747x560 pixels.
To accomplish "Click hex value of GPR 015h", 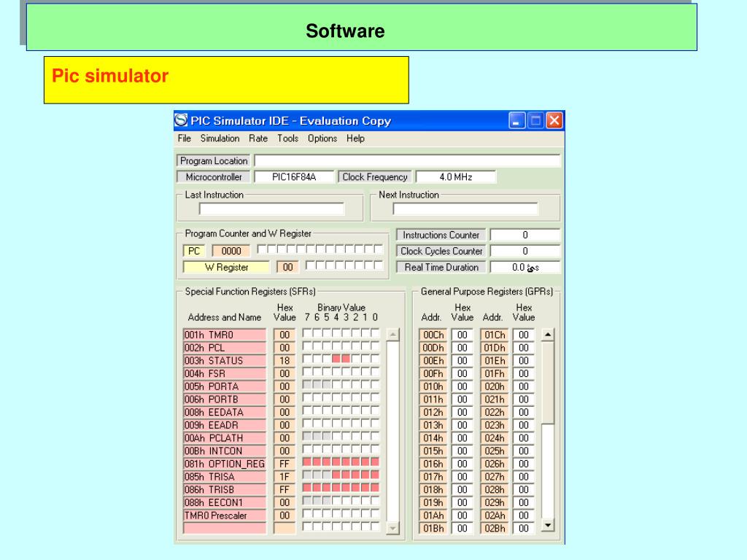I will 462,451.
